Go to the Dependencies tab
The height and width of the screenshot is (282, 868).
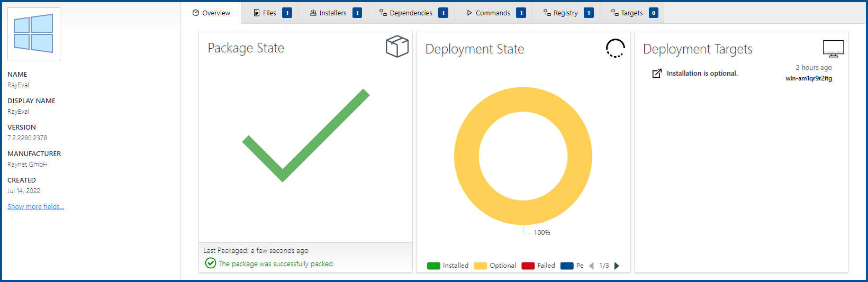411,13
